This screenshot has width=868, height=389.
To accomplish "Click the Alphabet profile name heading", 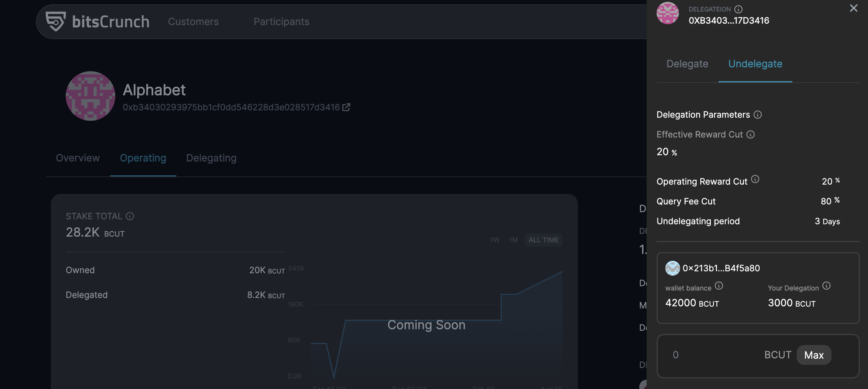I will coord(154,90).
